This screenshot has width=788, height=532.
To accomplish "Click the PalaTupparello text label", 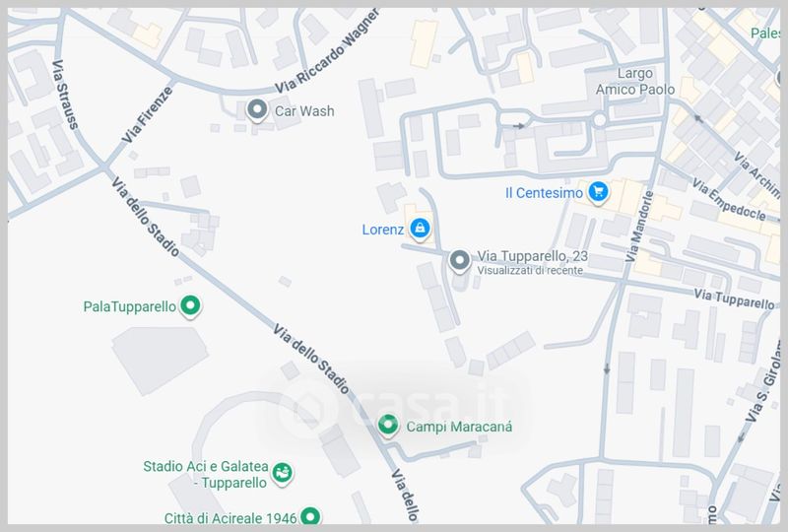I will [x=130, y=306].
